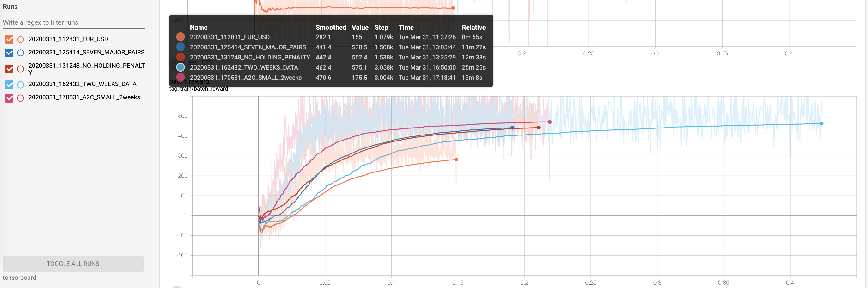Screen dimensions: 868x288
Task: Uncheck the 20200331_162432_TWO_WEEKS_DATA run checkbox
Action: click(9, 84)
